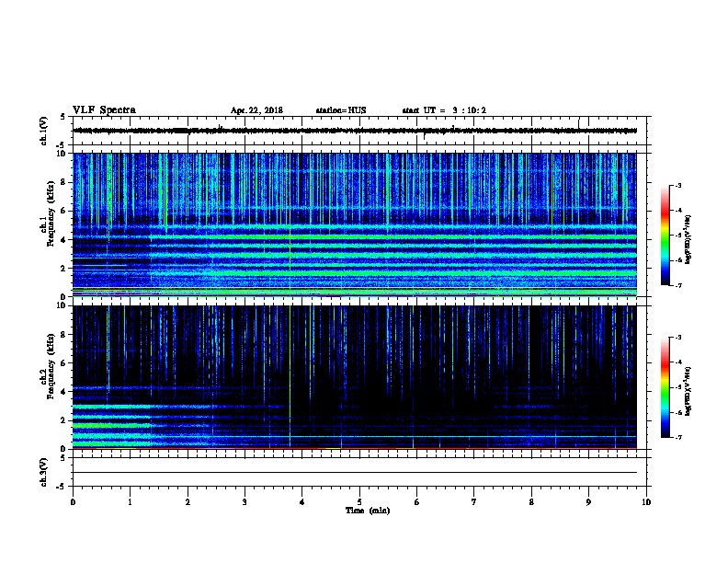
Task: Click the "Time (min)" axis label
Action: pos(368,511)
